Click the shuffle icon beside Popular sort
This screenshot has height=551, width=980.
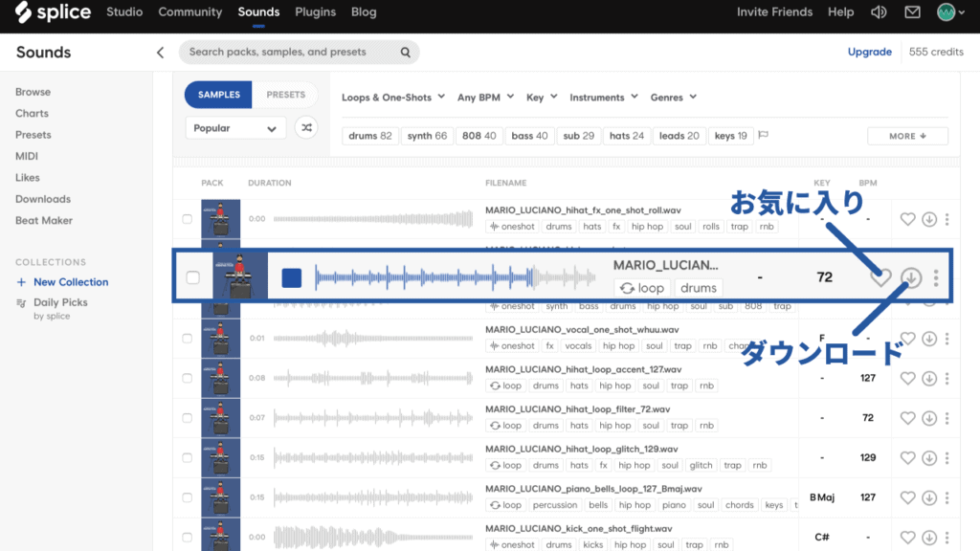306,127
